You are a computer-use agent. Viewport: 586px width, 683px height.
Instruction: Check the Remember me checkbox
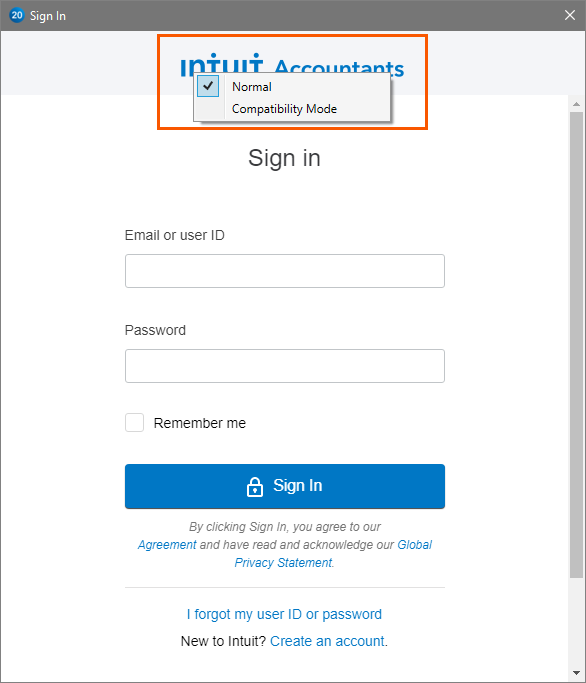click(135, 423)
